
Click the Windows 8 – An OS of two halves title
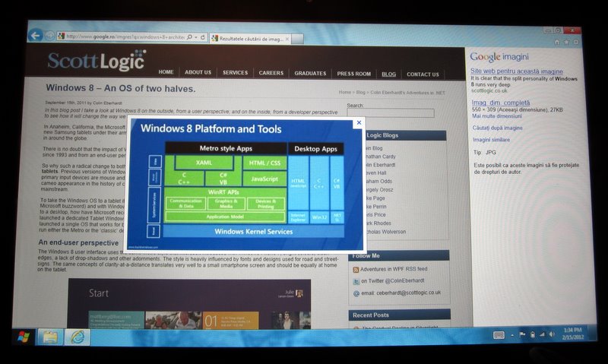pyautogui.click(x=121, y=88)
